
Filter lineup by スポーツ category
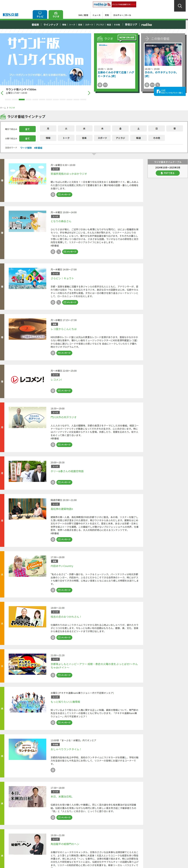click(102, 138)
